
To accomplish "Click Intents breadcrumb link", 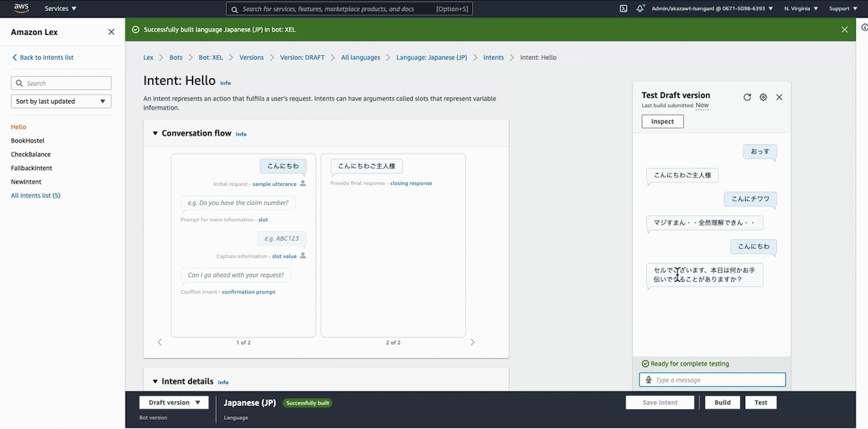I will [493, 58].
